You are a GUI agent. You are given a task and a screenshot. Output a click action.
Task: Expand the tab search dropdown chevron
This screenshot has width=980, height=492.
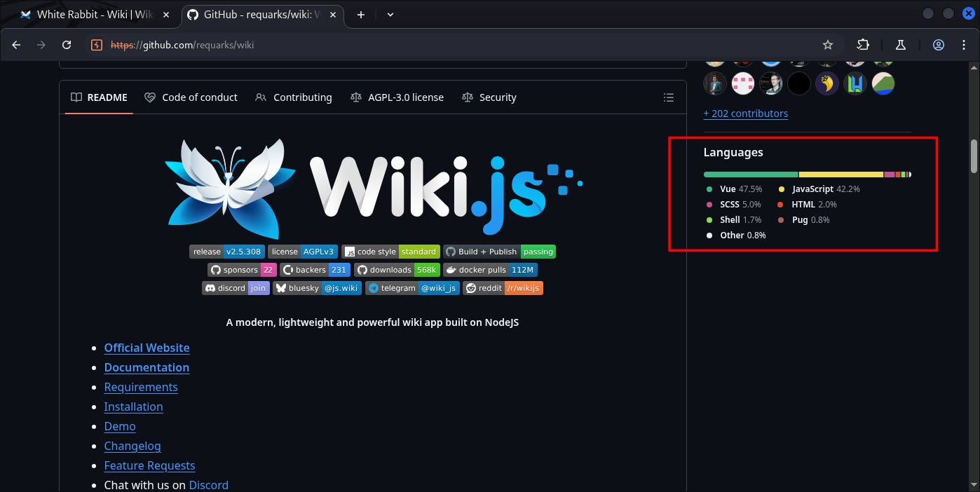(x=390, y=14)
